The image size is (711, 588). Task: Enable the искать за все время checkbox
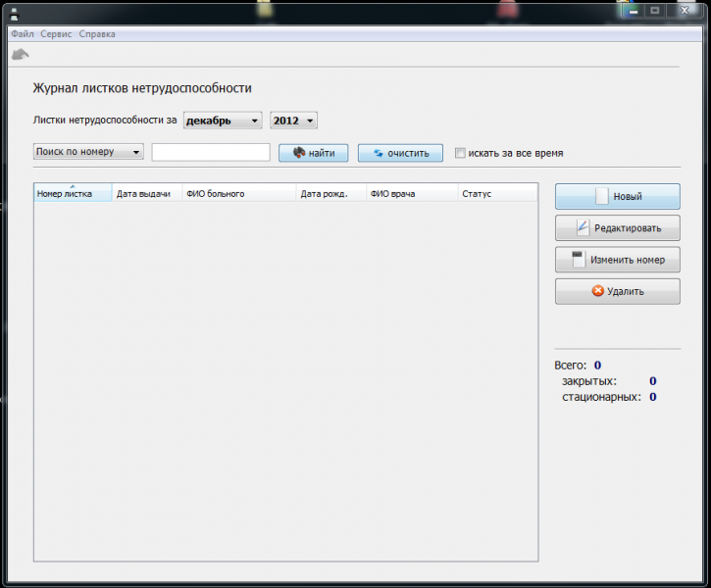click(x=460, y=153)
